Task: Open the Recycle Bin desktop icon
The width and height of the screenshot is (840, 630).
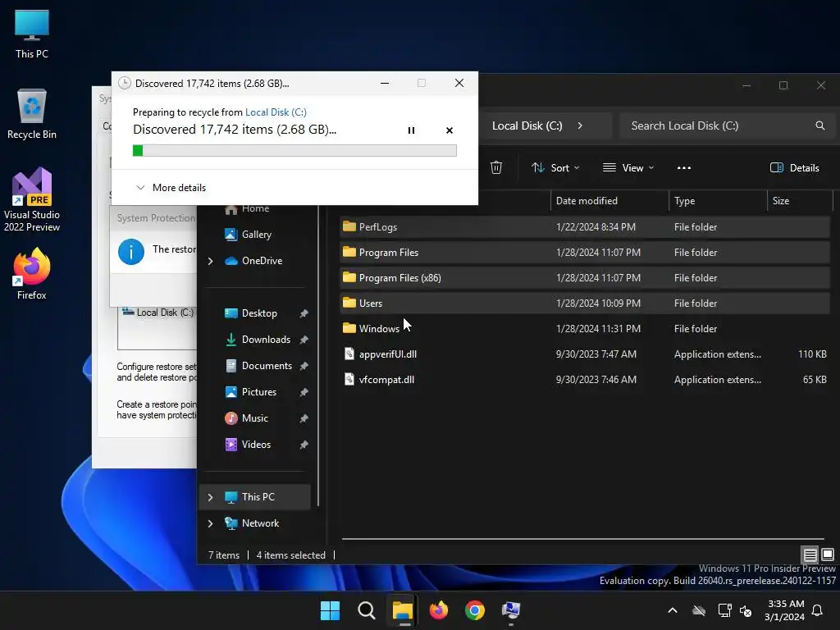Action: 32,114
